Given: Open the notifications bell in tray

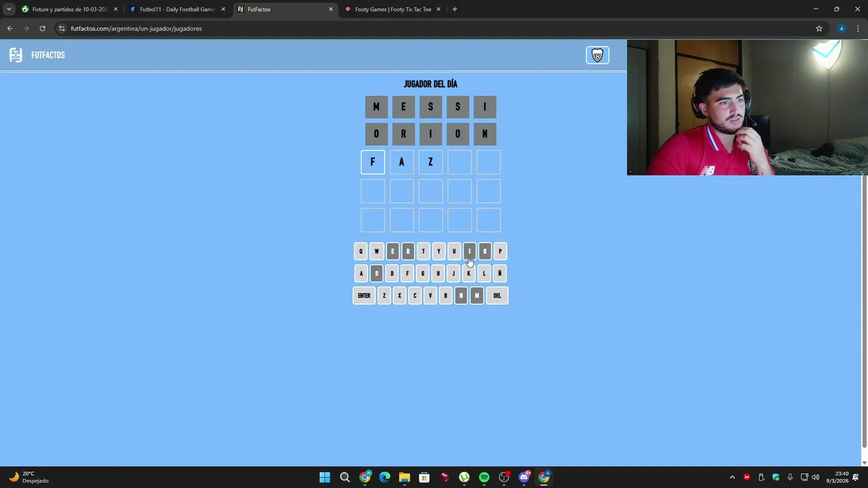Looking at the screenshot, I should coord(856,477).
